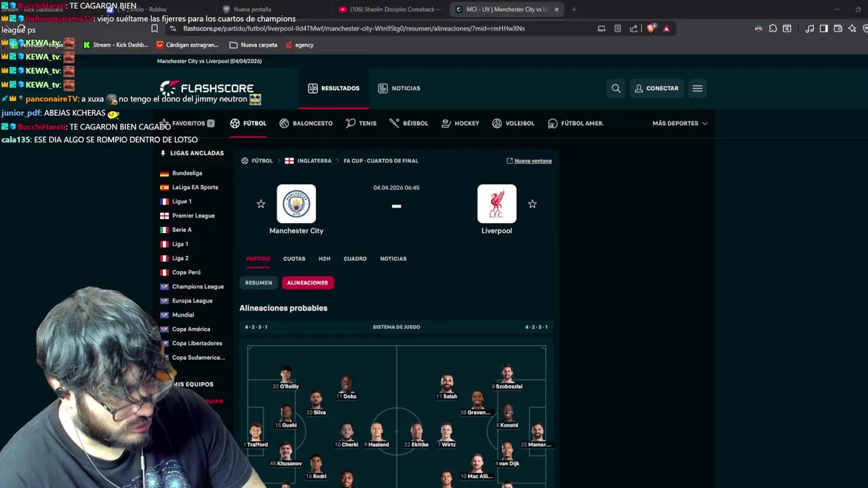Open Champions League pinned league

click(197, 287)
